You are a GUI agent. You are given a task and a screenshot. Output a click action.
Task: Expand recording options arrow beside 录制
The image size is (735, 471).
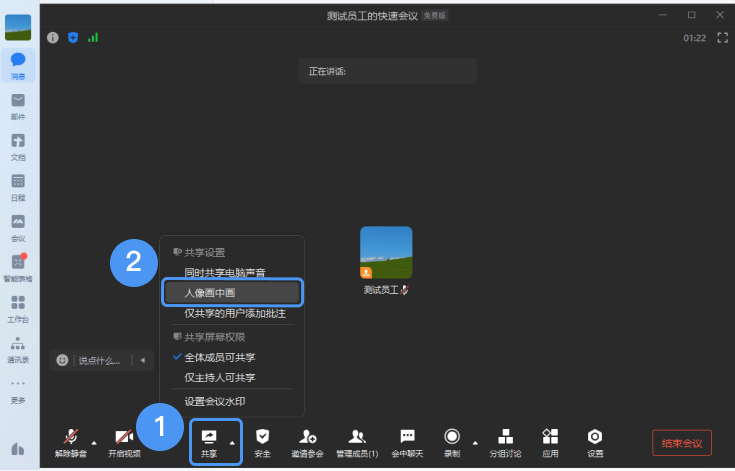pyautogui.click(x=475, y=440)
